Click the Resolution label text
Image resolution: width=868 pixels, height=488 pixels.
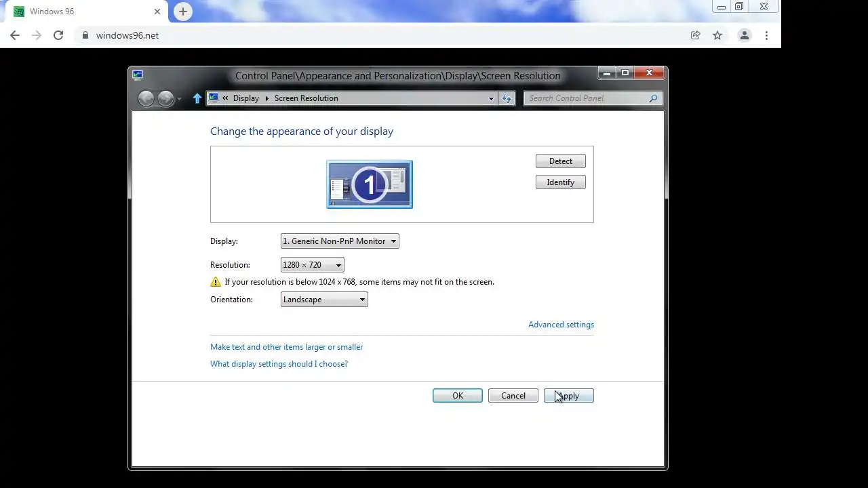coord(230,265)
